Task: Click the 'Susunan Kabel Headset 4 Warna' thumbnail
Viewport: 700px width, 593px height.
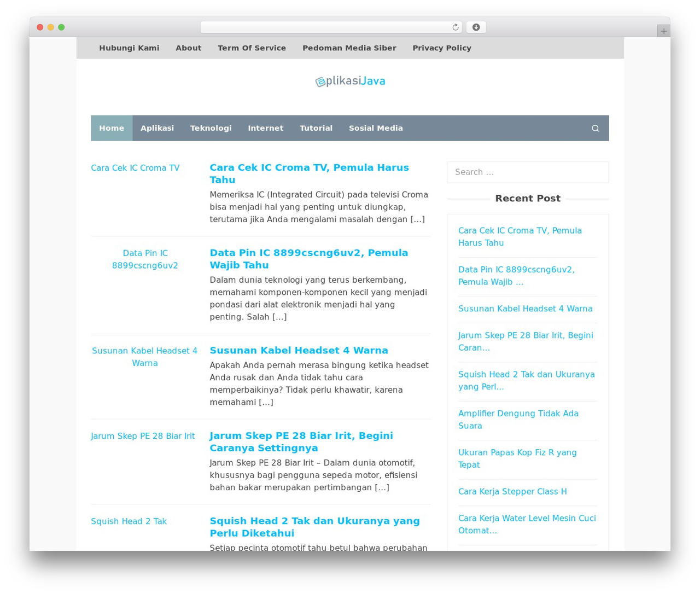Action: coord(145,357)
